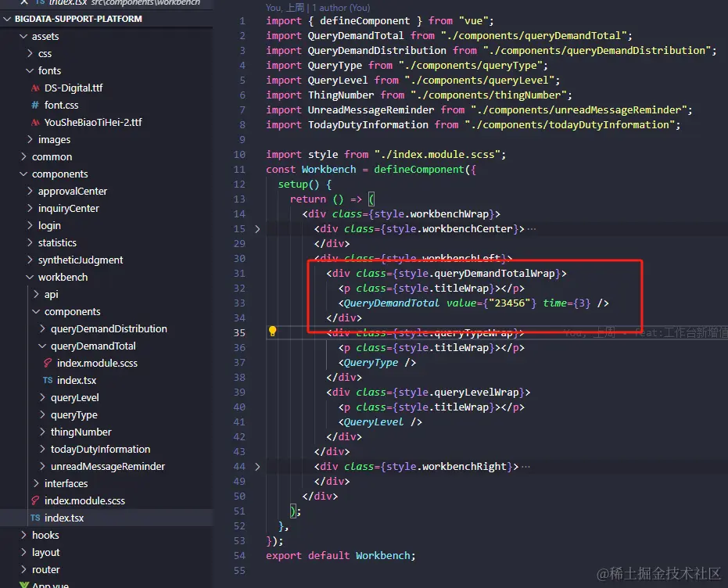Expand the queryLevel folder
This screenshot has height=588, width=728.
tap(43, 397)
